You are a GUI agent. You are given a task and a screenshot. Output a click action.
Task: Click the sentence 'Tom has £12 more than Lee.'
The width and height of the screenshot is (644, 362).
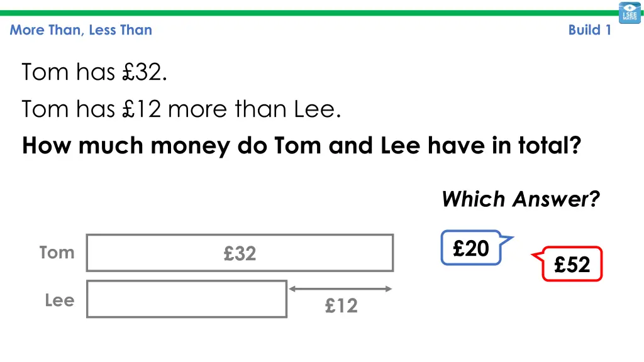[181, 109]
